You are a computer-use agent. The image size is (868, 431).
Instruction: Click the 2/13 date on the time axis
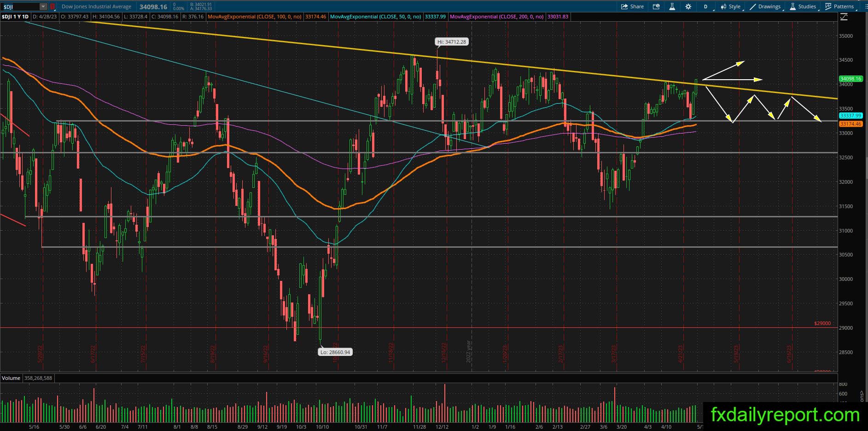coord(558,427)
